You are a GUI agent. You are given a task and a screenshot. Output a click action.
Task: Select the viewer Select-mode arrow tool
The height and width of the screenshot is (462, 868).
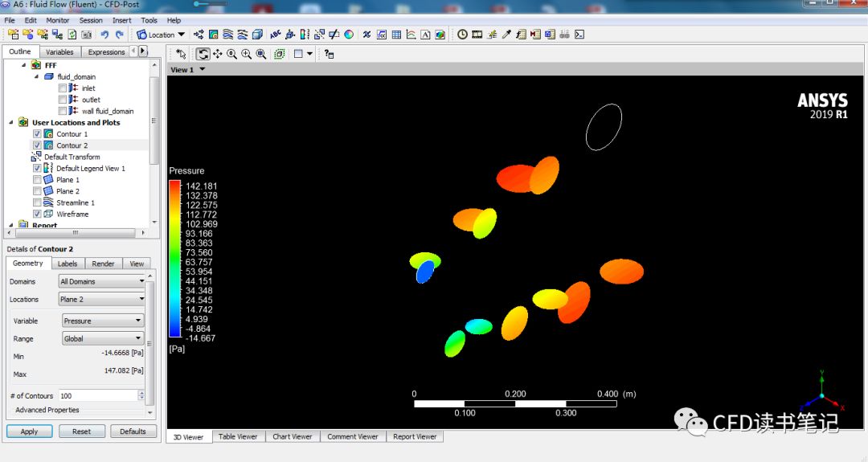(x=181, y=54)
